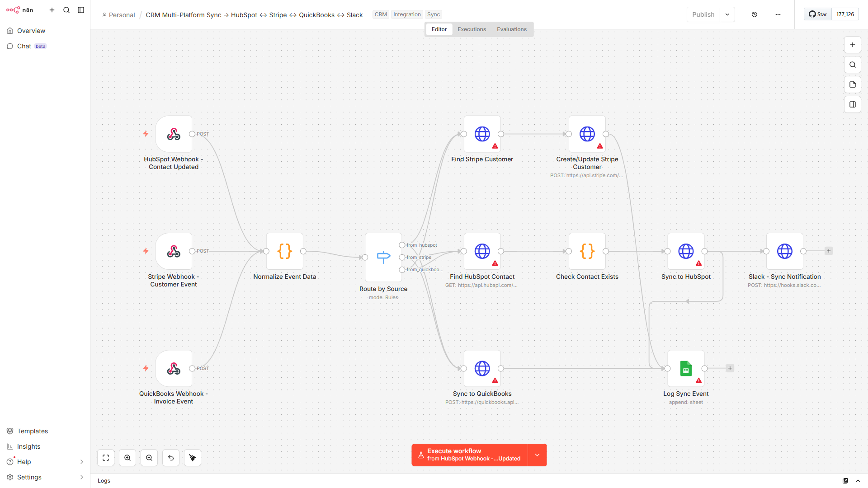868x488 pixels.
Task: Collapse the Logs panel with its chevron
Action: point(858,481)
